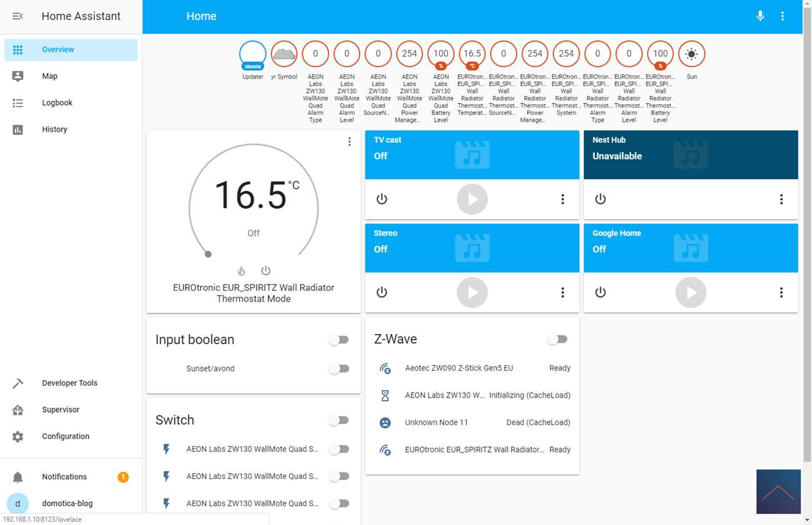Toggle the Switch group header switch
Screen dimensions: 812x525
pyautogui.click(x=339, y=421)
